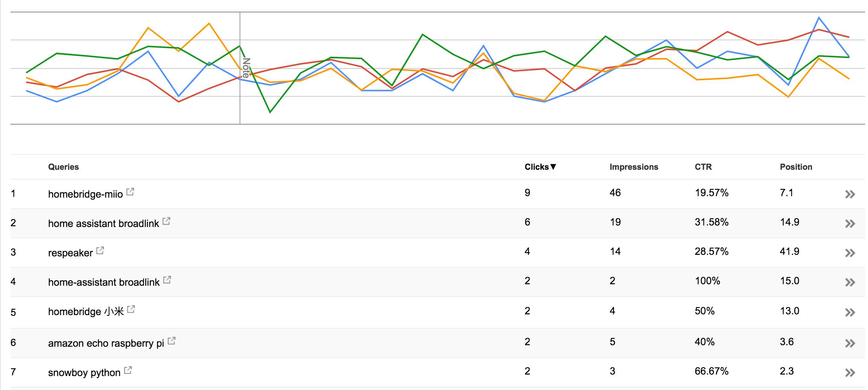This screenshot has height=390, width=868.
Task: Expand double-chevron for snowboy python row
Action: tap(850, 373)
